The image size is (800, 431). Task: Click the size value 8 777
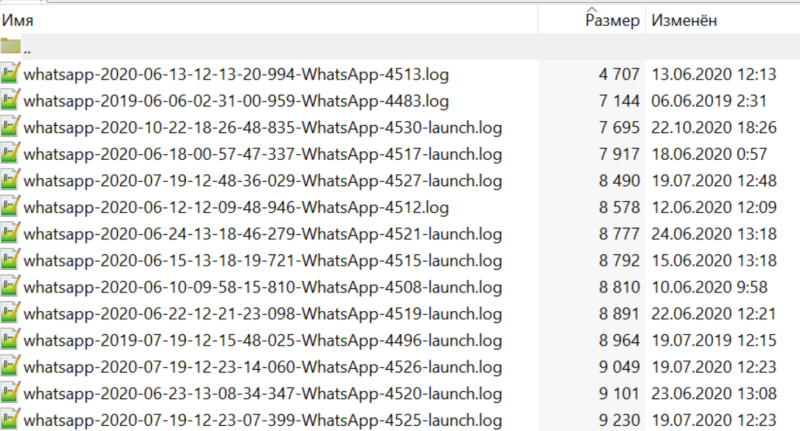pos(619,234)
